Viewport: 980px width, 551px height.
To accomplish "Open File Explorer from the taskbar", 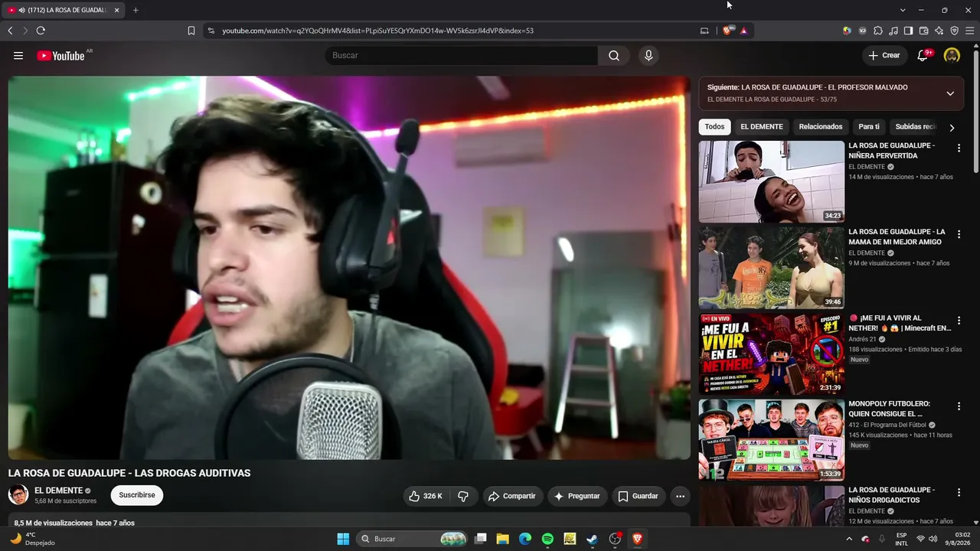I will (x=502, y=539).
